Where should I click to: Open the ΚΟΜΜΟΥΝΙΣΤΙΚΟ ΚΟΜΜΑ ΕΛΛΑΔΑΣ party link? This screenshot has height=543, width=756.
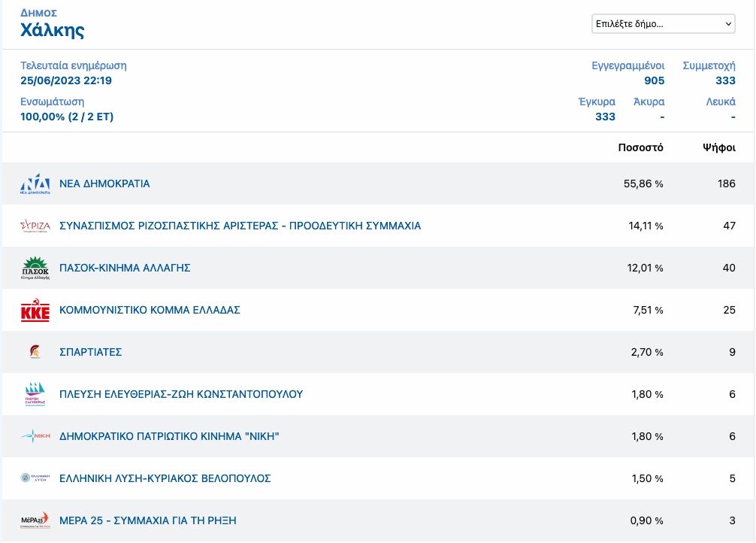150,310
